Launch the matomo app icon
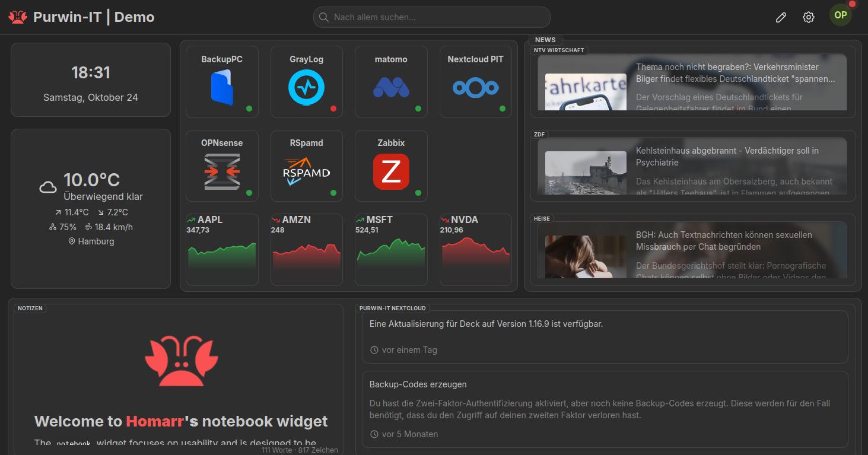 coord(391,88)
